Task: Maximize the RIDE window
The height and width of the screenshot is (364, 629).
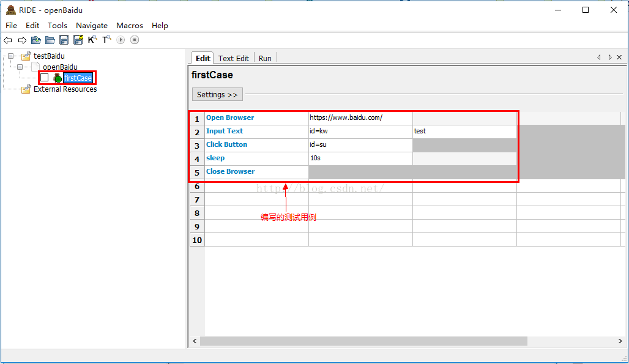Action: [586, 10]
